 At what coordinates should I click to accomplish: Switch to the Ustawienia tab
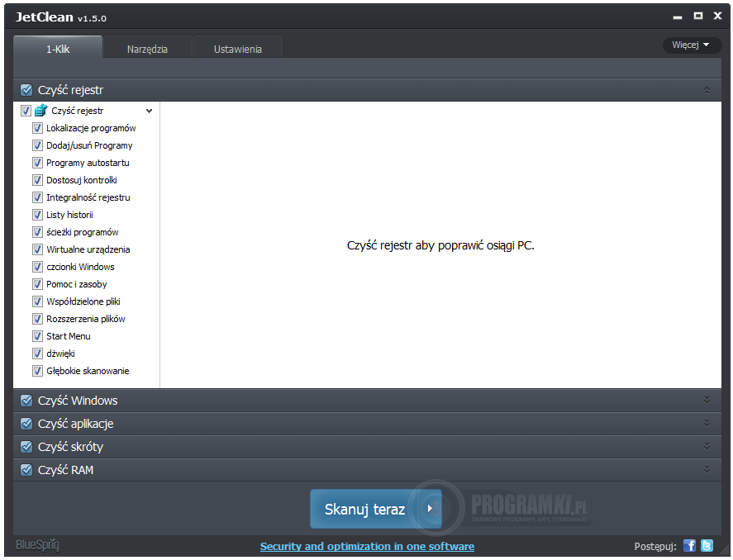[x=237, y=48]
